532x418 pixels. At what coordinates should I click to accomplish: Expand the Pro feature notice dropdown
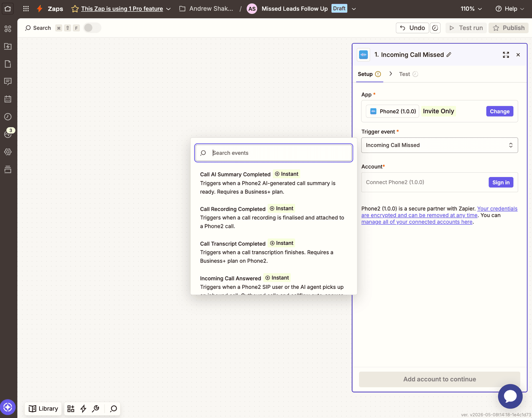168,9
